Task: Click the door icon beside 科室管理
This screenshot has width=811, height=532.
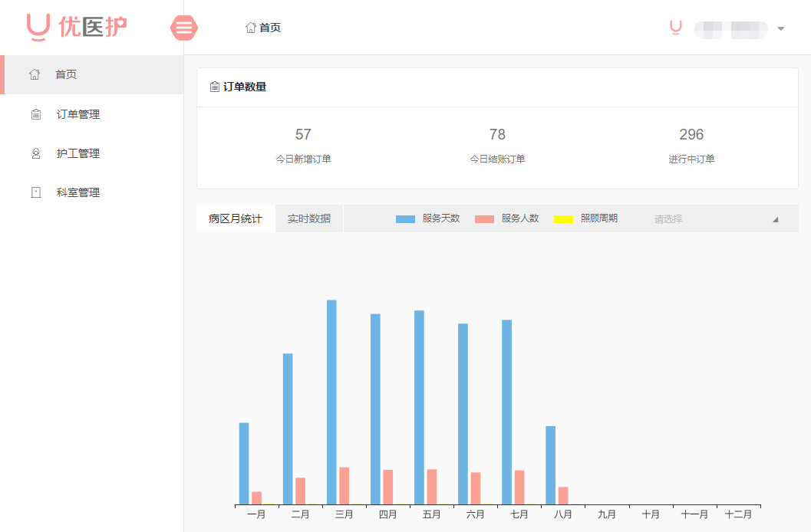Action: 36,192
